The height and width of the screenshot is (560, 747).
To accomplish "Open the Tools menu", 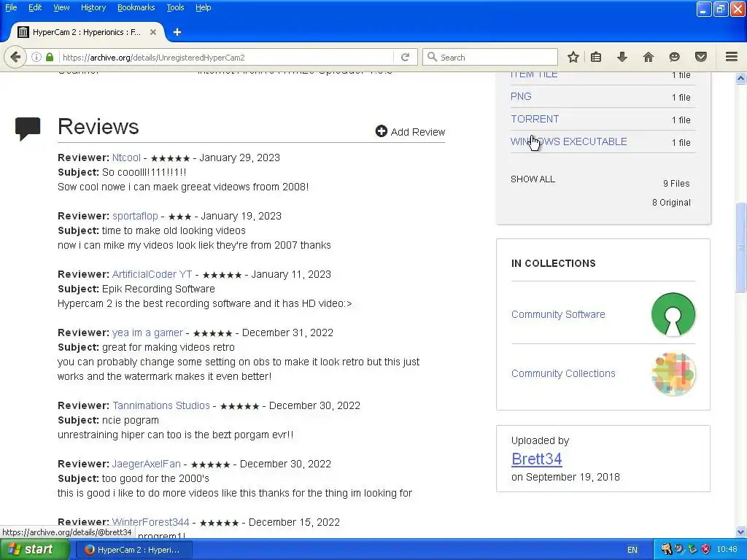I will tap(175, 7).
